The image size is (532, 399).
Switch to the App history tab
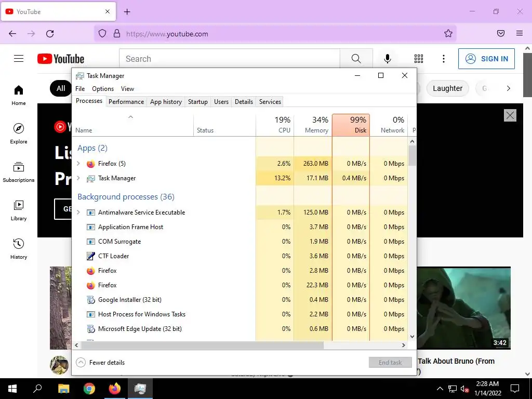coord(166,102)
